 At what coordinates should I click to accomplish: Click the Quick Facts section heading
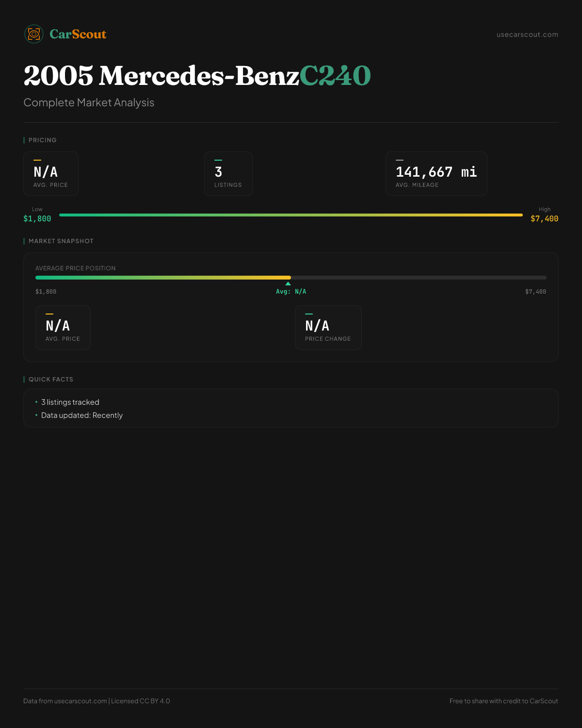[51, 380]
